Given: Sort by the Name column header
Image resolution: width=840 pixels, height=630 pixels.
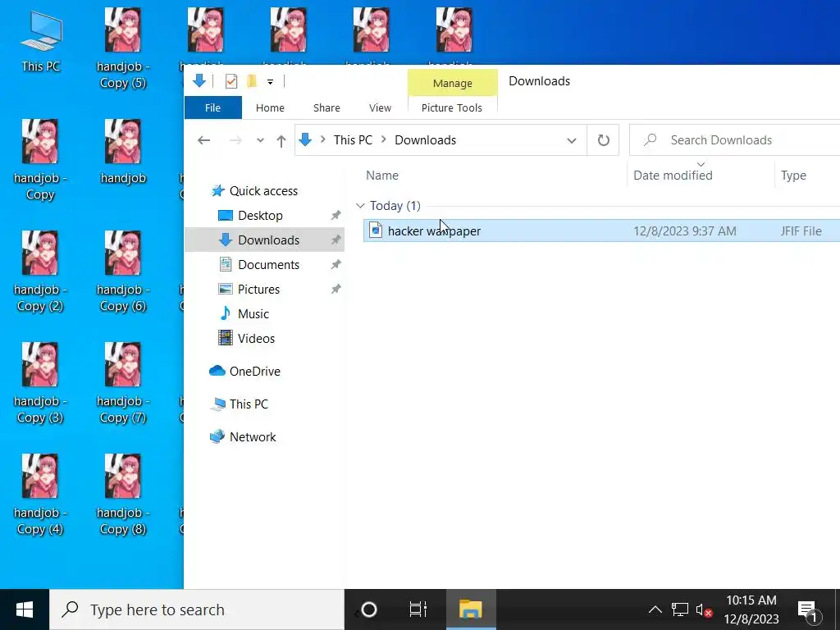Looking at the screenshot, I should coord(382,176).
